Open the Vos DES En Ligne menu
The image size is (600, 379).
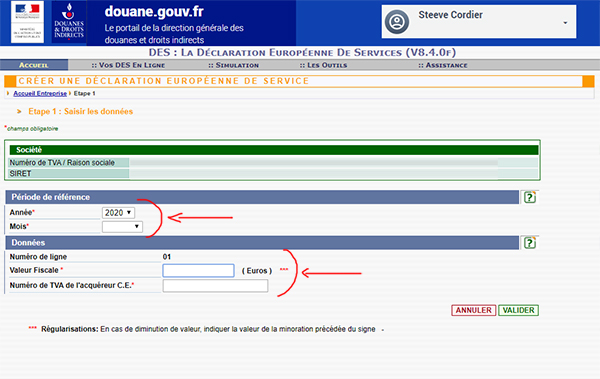tap(128, 65)
